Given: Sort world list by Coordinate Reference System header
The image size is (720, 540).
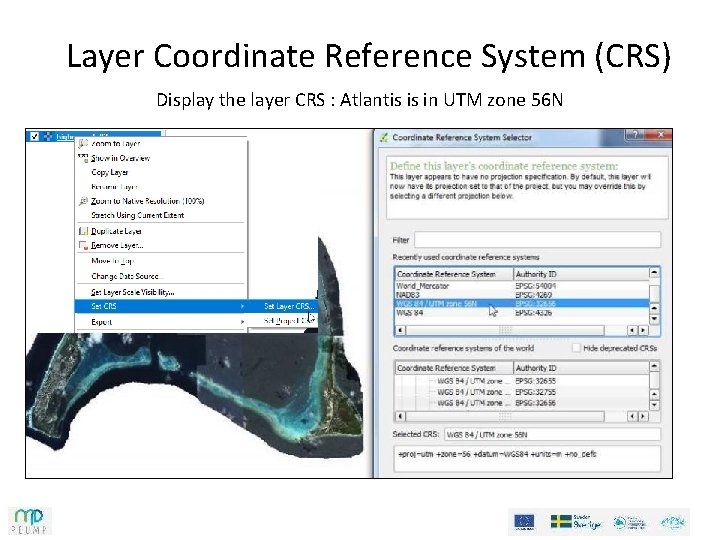Looking at the screenshot, I should pyautogui.click(x=454, y=368).
